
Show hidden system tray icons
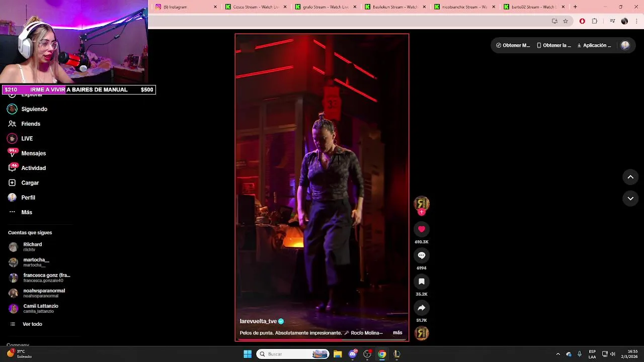coord(558,354)
